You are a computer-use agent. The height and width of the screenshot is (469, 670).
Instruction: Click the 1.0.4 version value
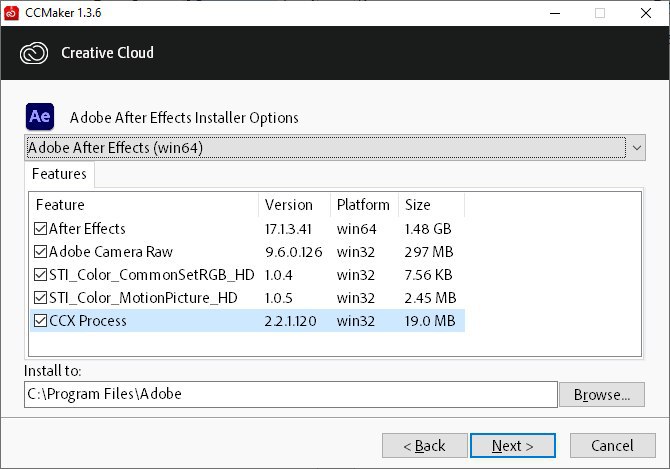click(279, 275)
